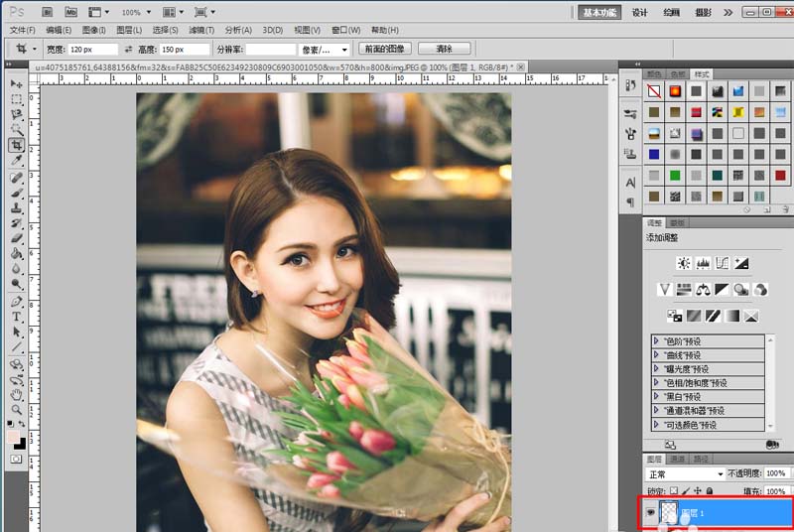Select the Hand tool
The height and width of the screenshot is (532, 794).
coord(17,394)
